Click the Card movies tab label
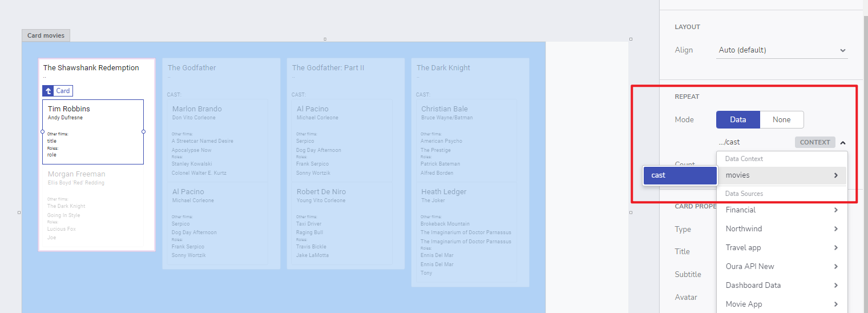The image size is (868, 313). pos(46,35)
